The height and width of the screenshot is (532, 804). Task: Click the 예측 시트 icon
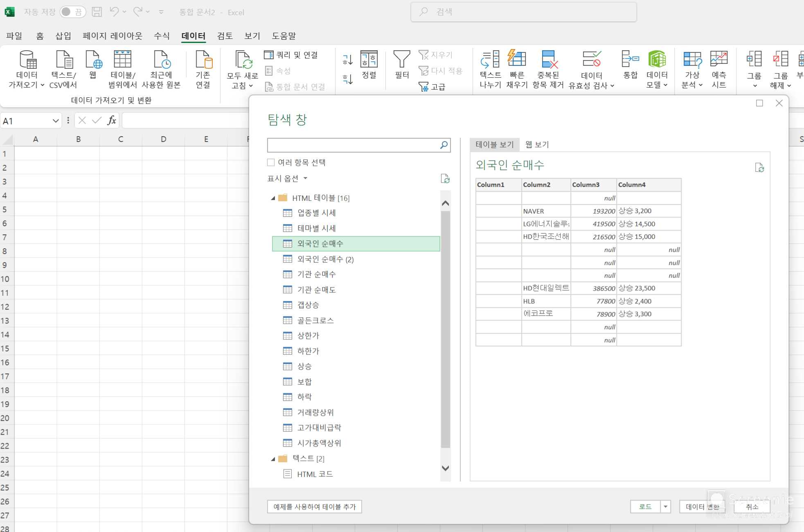point(719,69)
